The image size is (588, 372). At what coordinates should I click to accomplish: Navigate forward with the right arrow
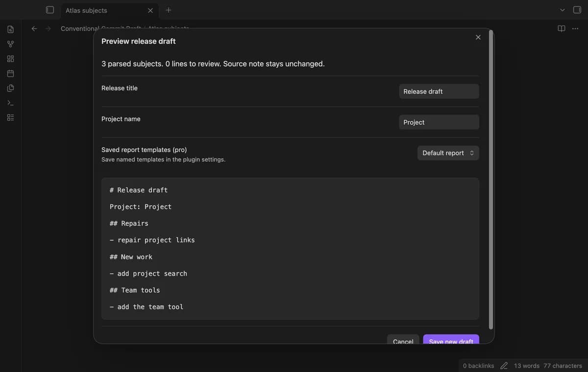point(48,28)
